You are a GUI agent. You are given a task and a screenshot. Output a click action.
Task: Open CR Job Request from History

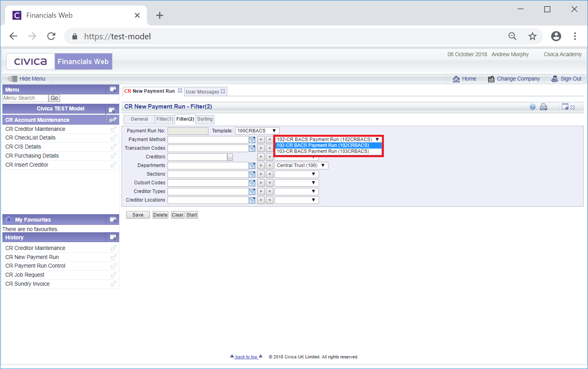click(x=25, y=275)
